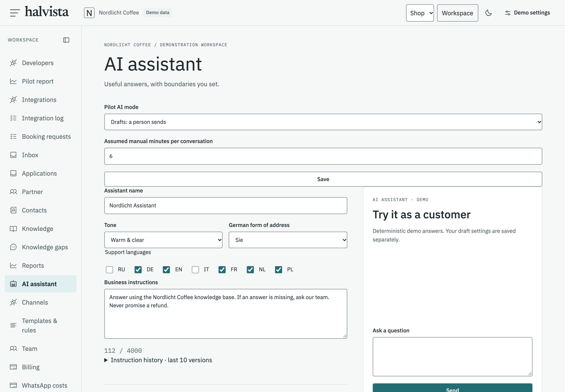Click the Nordlicht Coffee N logo

(89, 13)
